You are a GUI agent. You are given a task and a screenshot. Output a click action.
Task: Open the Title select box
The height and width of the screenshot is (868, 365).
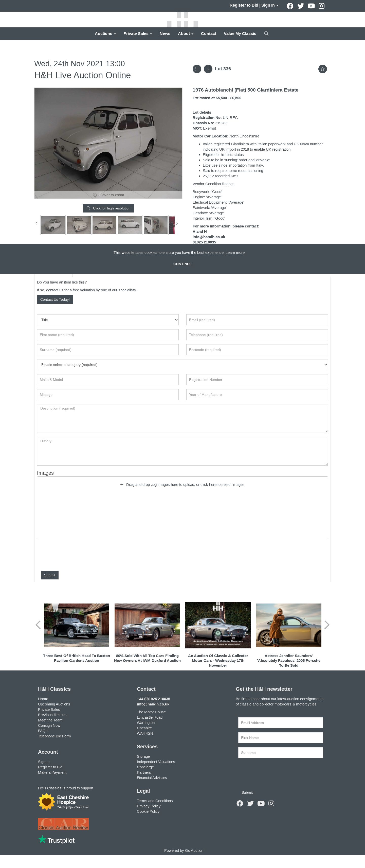(108, 320)
